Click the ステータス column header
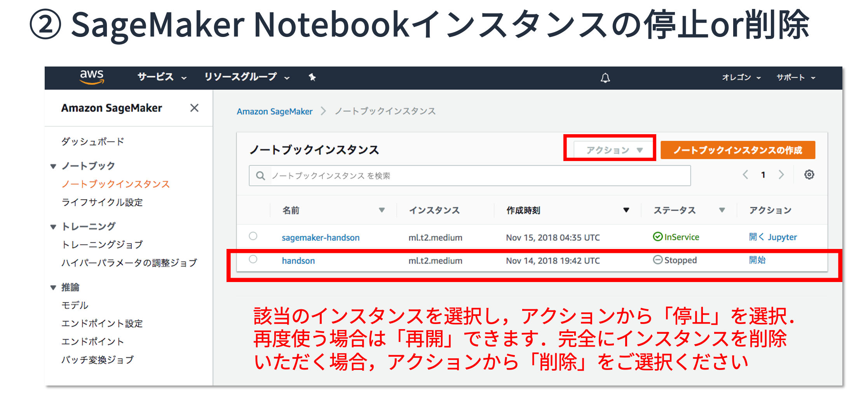Image resolution: width=868 pixels, height=403 pixels. pos(675,210)
